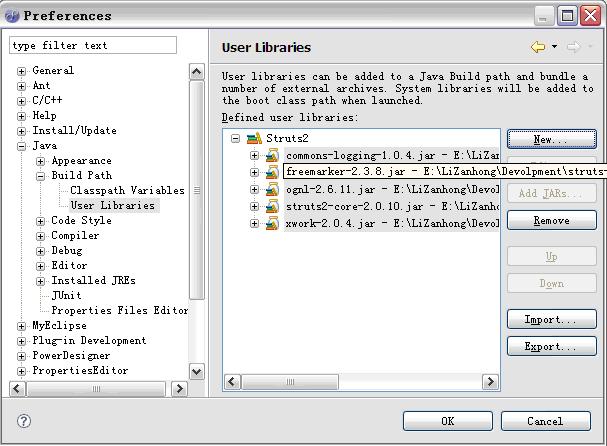607x446 pixels.
Task: Click the preference tree horizontal scrollbar thumb
Action: [x=96, y=388]
